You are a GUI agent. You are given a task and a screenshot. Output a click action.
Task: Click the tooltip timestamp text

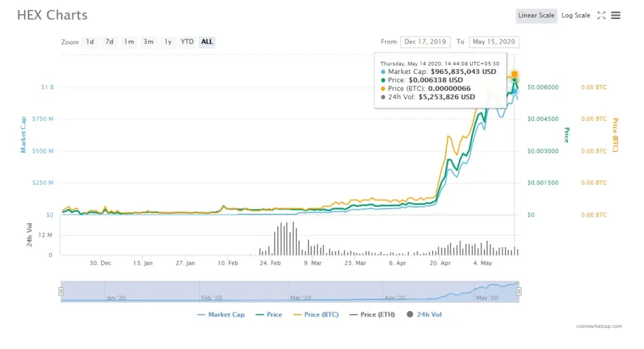click(x=440, y=64)
